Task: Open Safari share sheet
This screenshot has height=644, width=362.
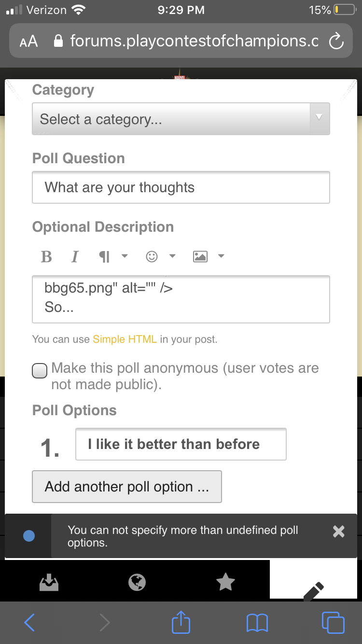Action: tap(181, 622)
